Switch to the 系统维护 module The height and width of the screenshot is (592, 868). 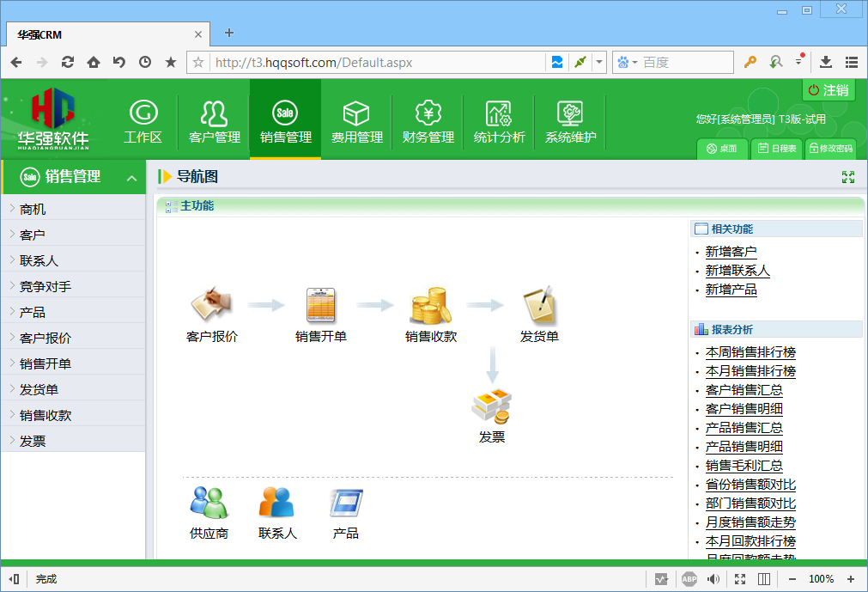pyautogui.click(x=570, y=122)
